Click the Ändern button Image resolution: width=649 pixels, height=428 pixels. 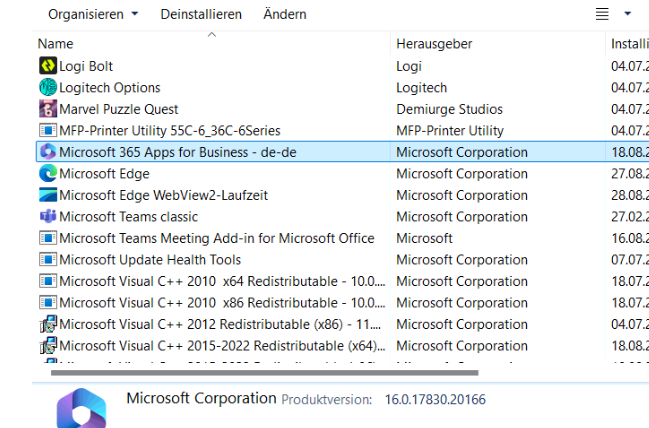pyautogui.click(x=285, y=14)
